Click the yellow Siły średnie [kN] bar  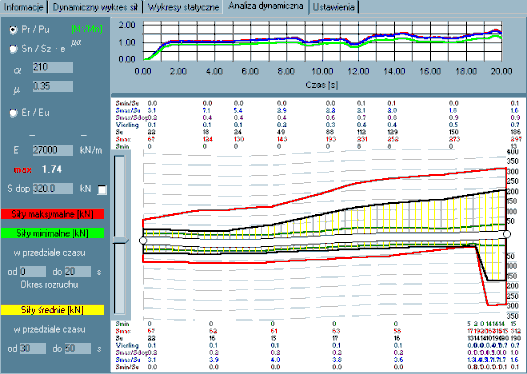[x=52, y=310]
